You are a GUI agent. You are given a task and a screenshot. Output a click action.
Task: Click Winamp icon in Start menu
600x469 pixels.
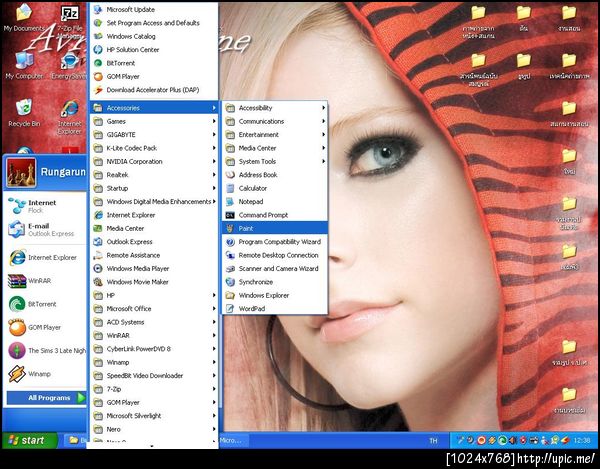pyautogui.click(x=17, y=374)
